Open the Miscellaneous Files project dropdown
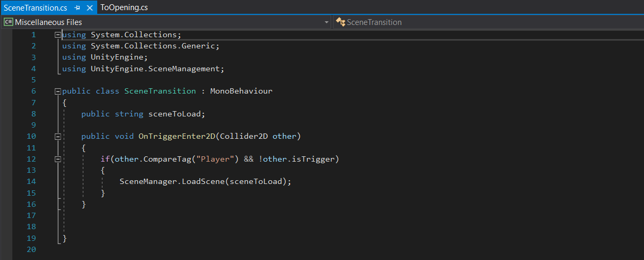 tap(326, 22)
